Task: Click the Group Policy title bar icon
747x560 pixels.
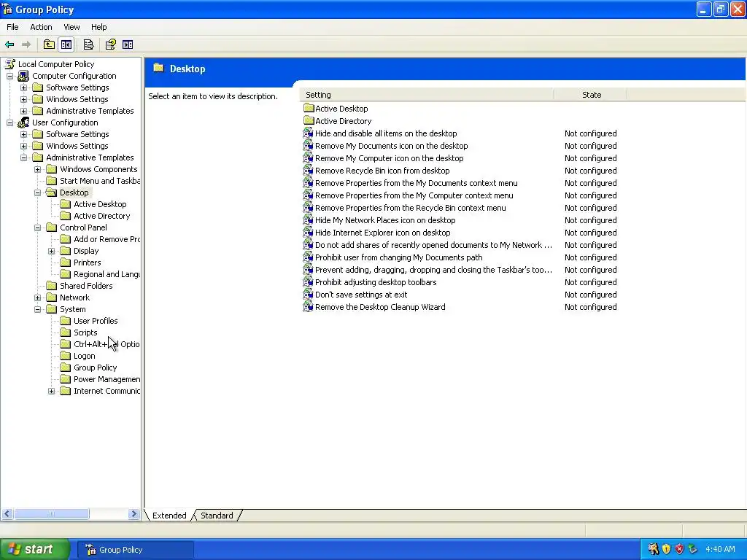Action: click(7, 9)
